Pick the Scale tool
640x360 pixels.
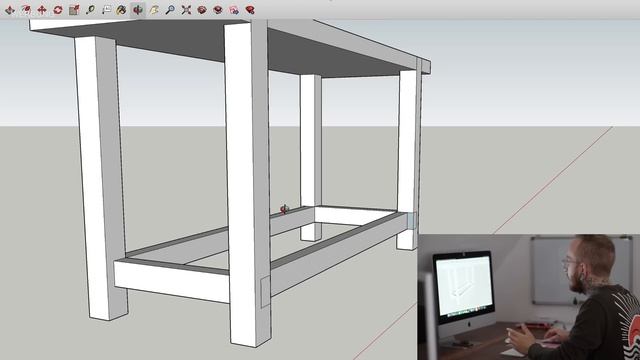(x=74, y=10)
